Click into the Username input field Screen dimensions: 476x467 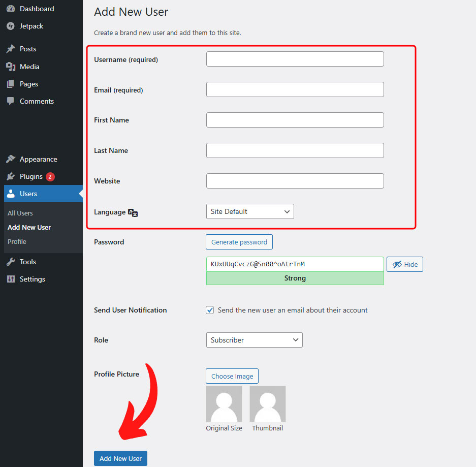pos(295,59)
